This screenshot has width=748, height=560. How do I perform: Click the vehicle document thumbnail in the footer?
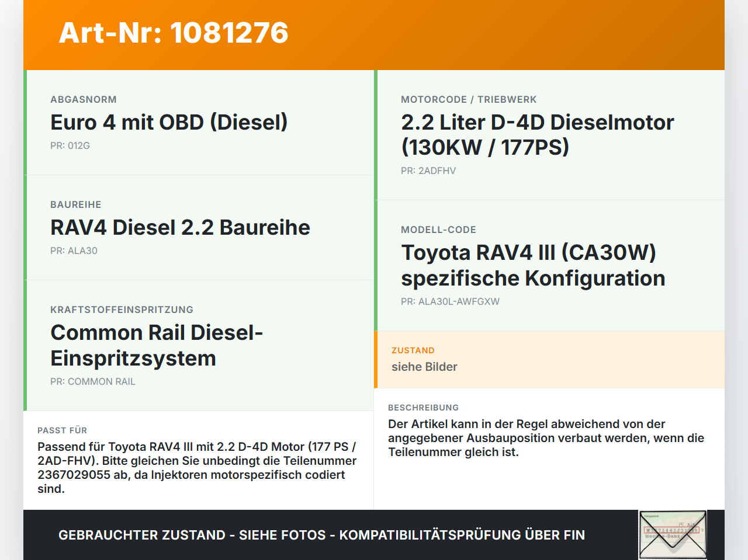pyautogui.click(x=673, y=534)
